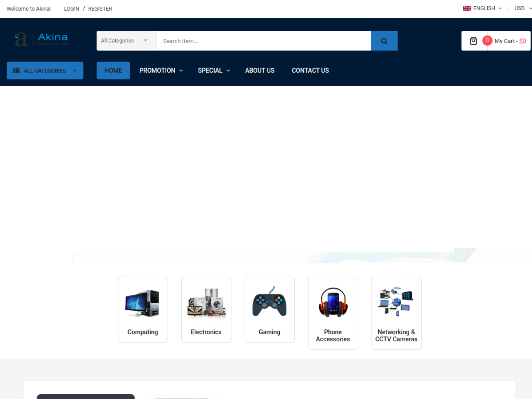Open the Networking & CCTV Cameras image
Screen dimensions: 532x399
tap(396, 301)
